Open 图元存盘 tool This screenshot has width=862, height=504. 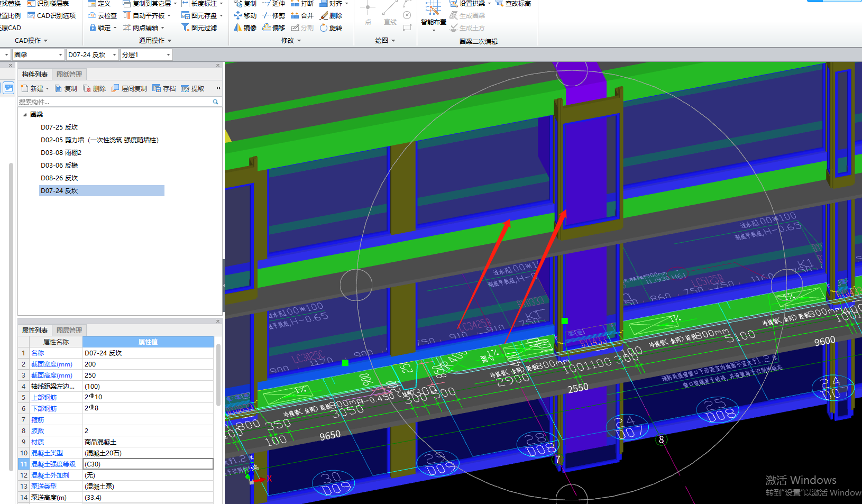tap(202, 15)
